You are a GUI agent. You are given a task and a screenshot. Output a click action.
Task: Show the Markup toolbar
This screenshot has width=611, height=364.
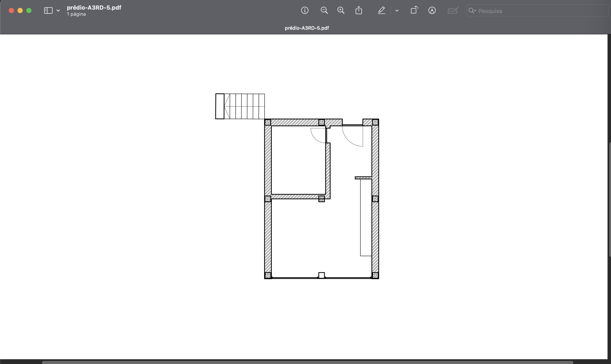click(432, 10)
